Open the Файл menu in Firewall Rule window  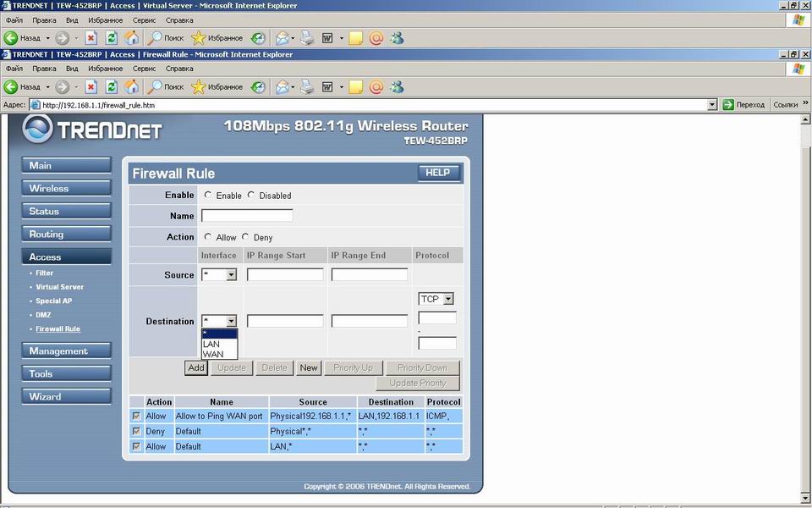tap(14, 69)
